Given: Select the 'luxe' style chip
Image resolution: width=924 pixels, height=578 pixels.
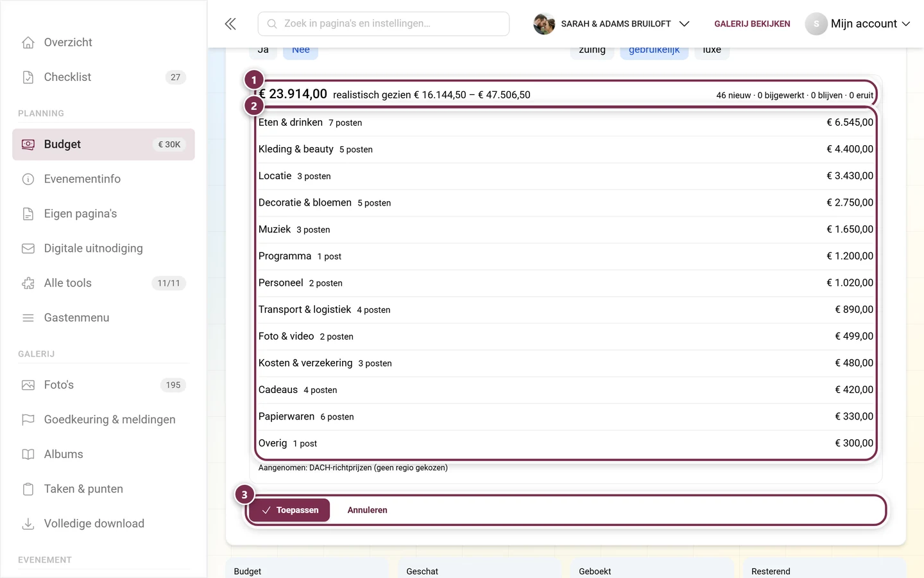Looking at the screenshot, I should coord(712,50).
